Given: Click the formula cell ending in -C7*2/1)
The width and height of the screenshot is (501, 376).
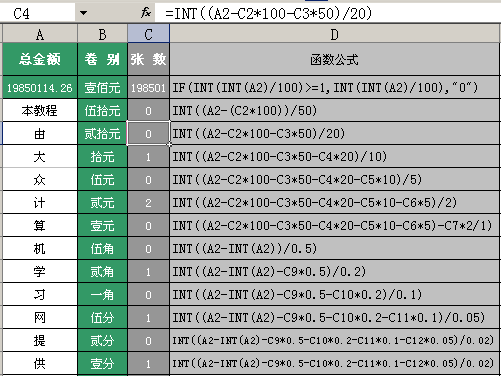Looking at the screenshot, I should [334, 225].
